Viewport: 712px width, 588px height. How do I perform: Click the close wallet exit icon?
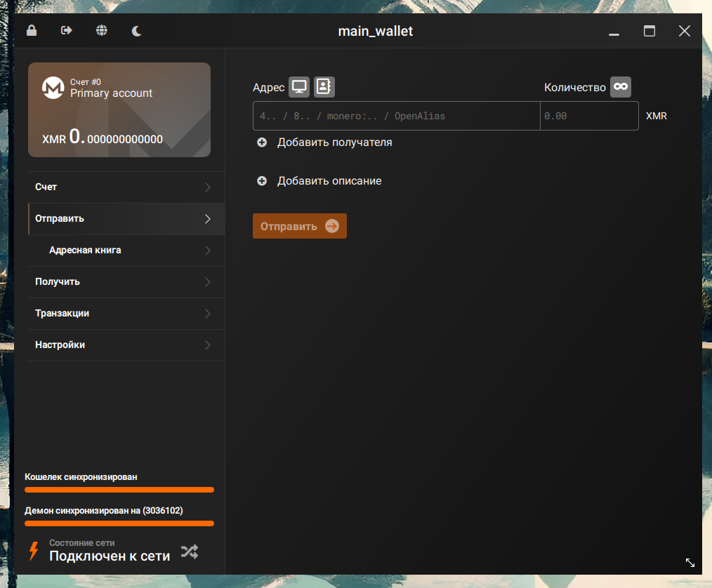[x=67, y=31]
